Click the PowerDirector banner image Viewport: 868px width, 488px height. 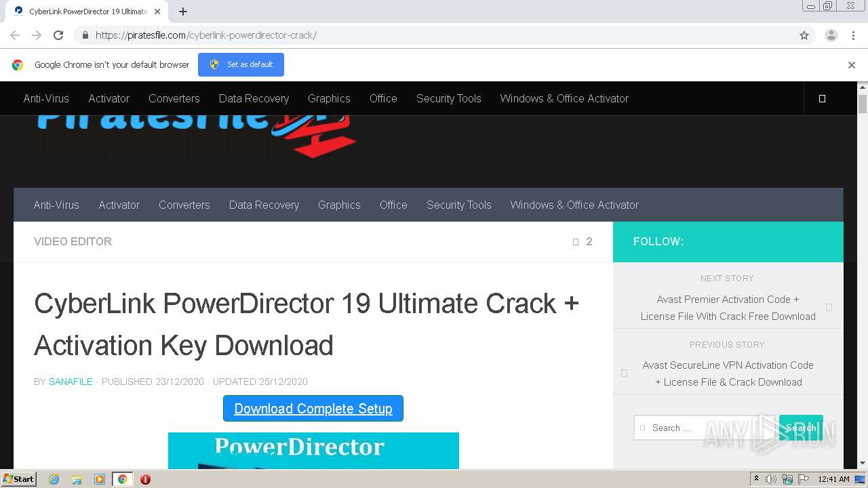point(313,451)
